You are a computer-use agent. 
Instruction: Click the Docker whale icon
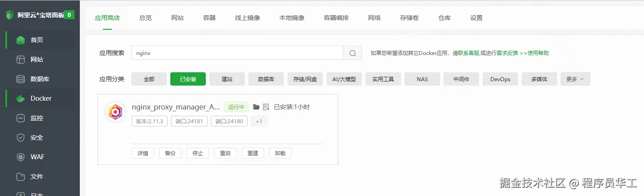tap(20, 98)
